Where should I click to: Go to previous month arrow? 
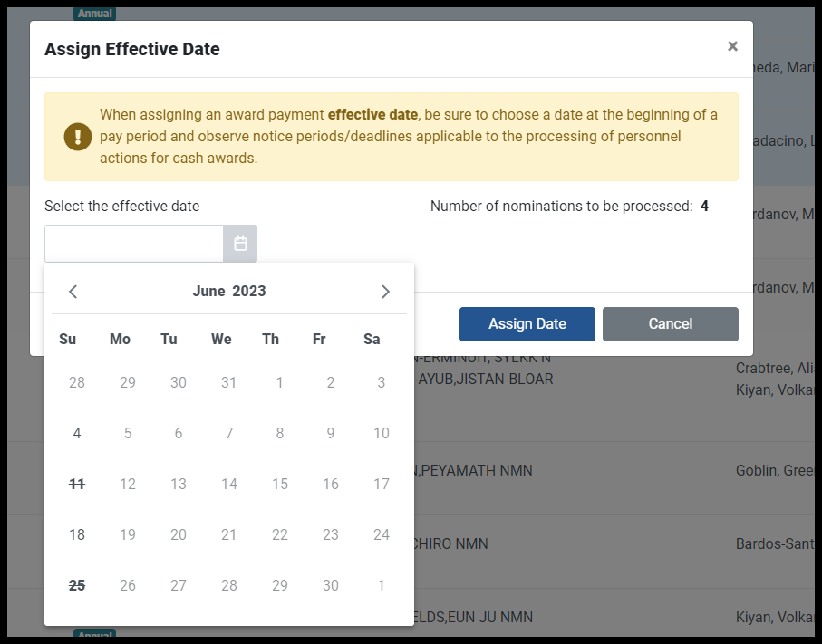(x=73, y=292)
